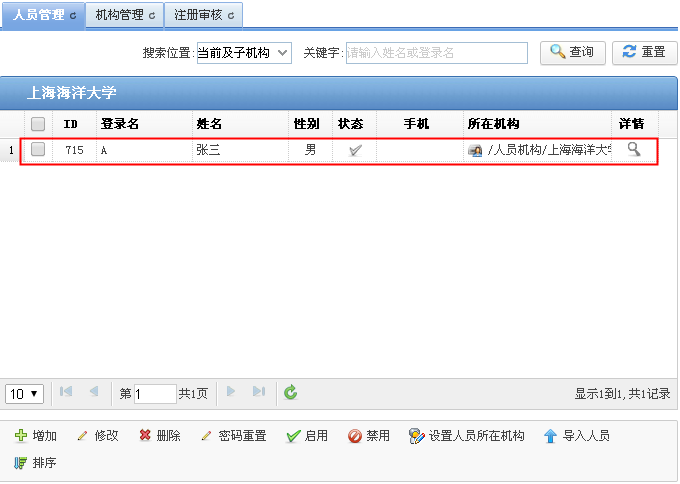Click the 禁用 disable button

point(368,436)
